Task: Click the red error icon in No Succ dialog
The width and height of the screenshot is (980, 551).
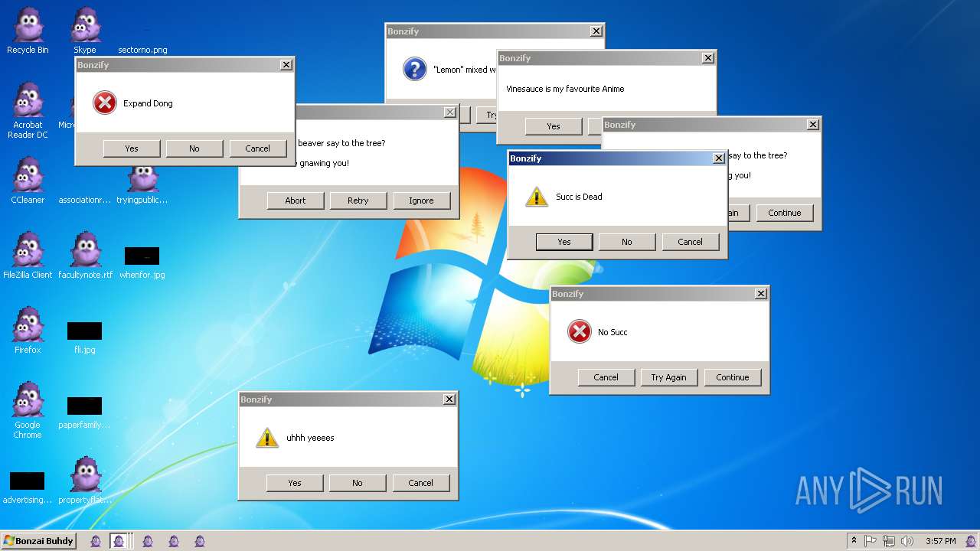Action: 580,331
